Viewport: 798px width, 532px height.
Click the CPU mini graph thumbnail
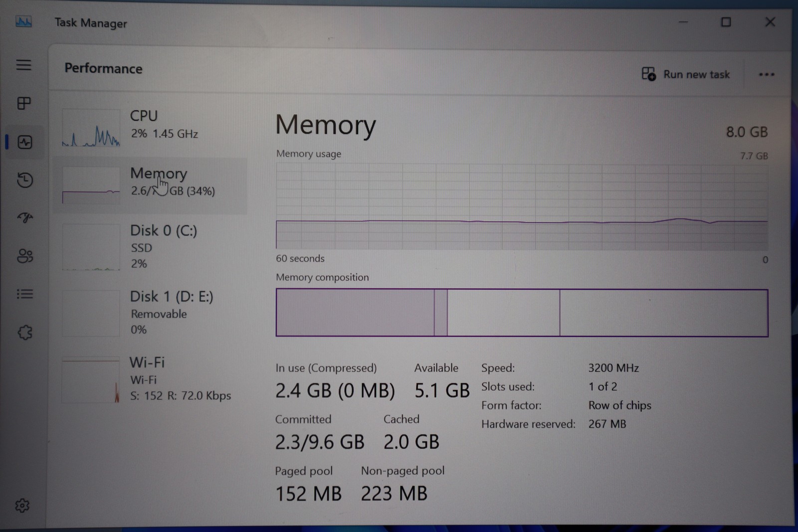pos(91,128)
